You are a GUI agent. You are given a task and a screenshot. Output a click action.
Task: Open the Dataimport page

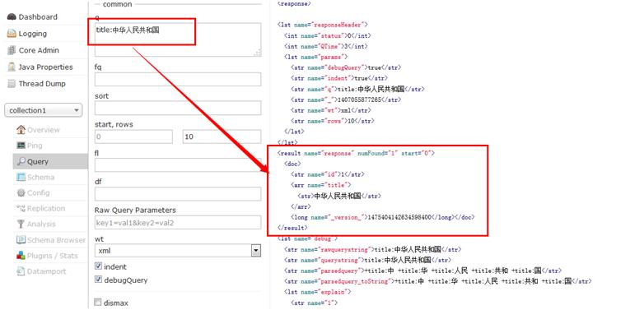46,271
